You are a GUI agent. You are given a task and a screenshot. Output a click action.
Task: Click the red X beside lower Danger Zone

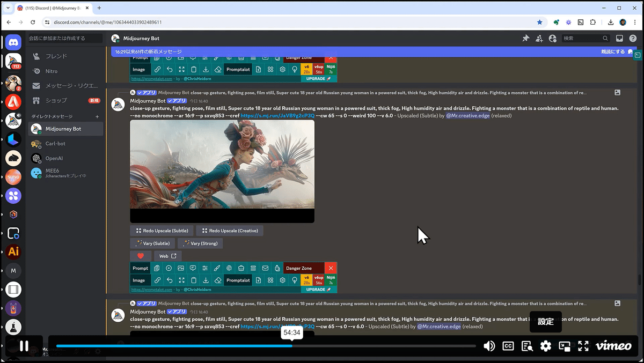331,268
